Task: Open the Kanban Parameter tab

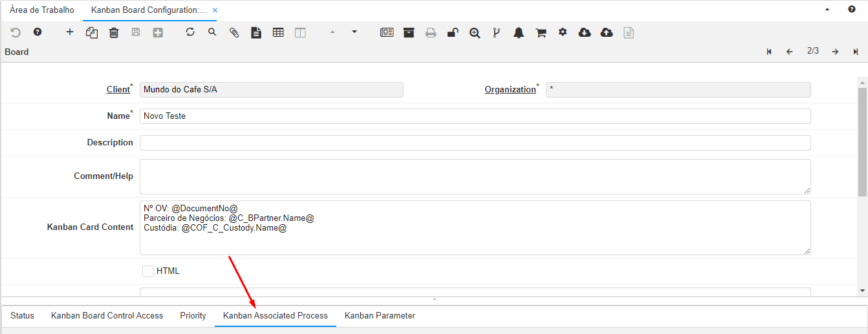Action: point(380,316)
